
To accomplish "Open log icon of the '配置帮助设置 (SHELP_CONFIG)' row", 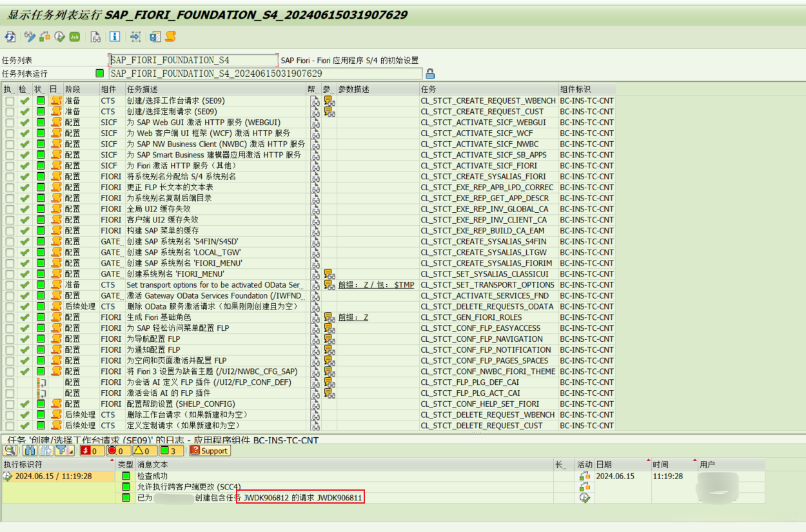I will point(56,404).
